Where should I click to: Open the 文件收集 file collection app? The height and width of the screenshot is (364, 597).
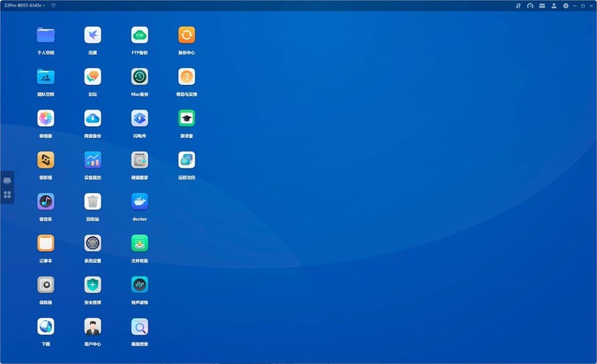click(140, 243)
